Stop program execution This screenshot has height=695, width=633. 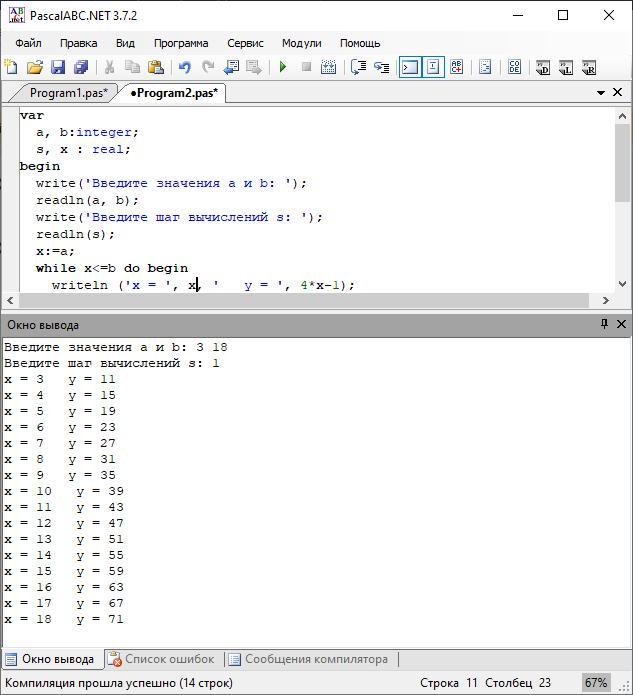pyautogui.click(x=306, y=67)
